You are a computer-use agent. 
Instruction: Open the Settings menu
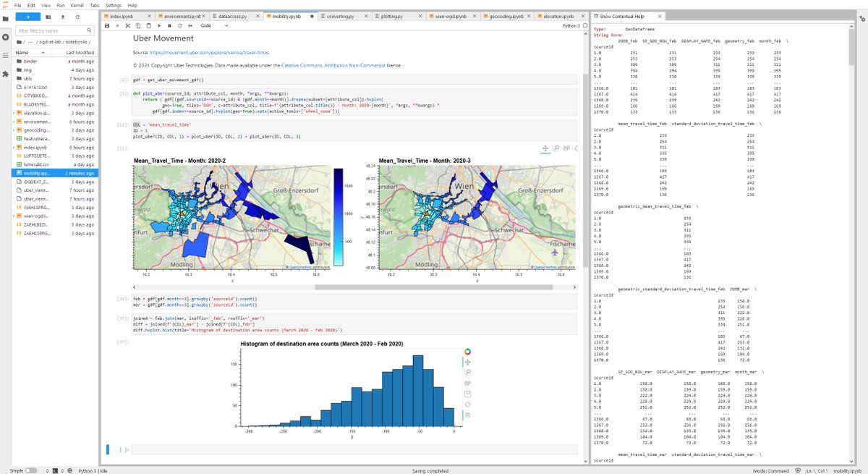click(x=114, y=5)
